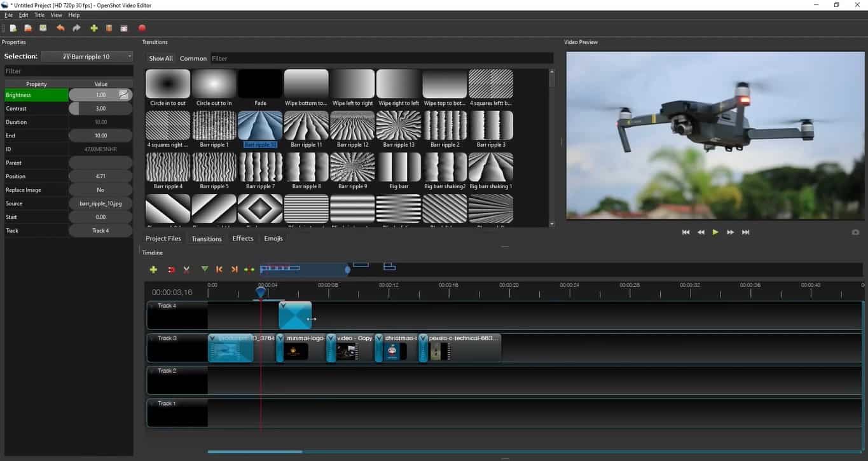Add a new track using the green plus icon
Screen dimensions: 868x461
tap(153, 269)
